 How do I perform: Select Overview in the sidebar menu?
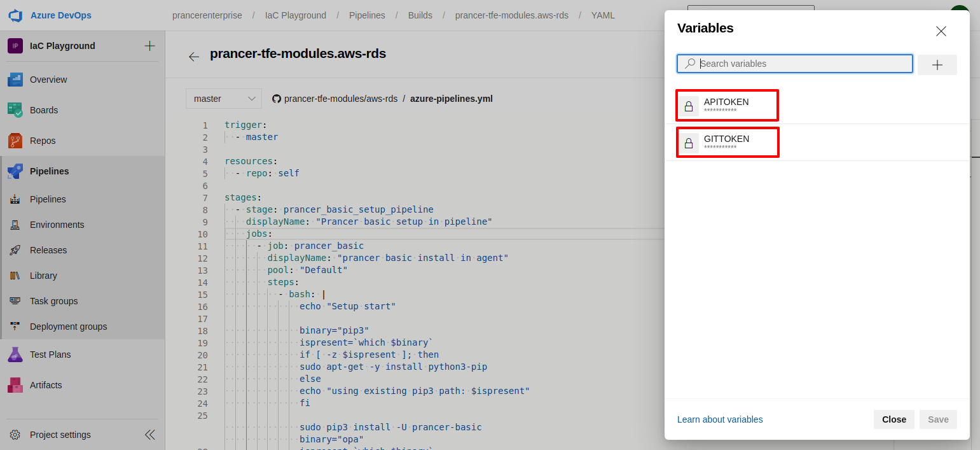[x=48, y=80]
